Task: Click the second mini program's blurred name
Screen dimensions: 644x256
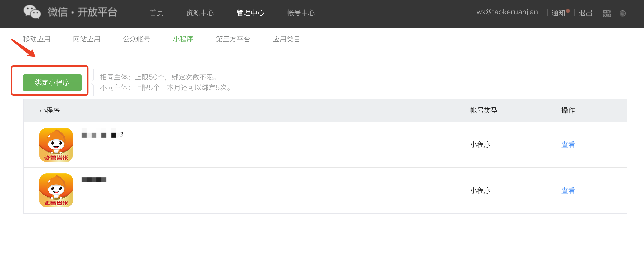Action: pos(94,180)
